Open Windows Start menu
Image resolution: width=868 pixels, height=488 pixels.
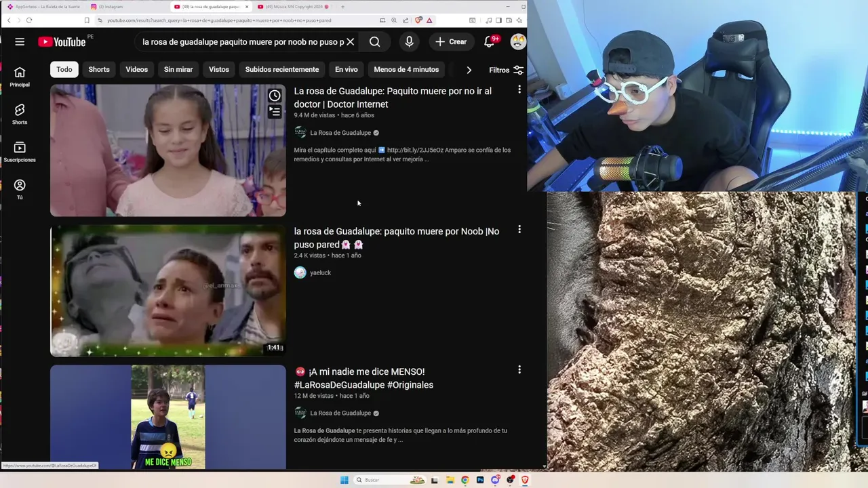pos(344,480)
